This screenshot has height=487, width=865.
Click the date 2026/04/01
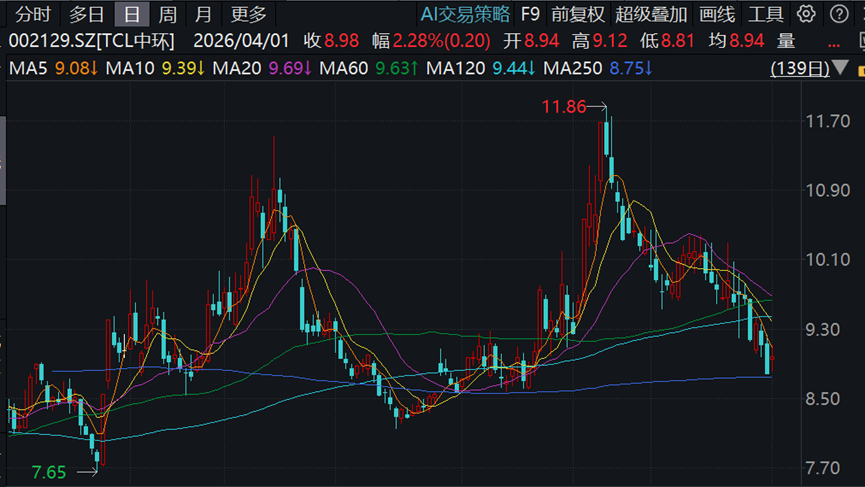coord(241,41)
